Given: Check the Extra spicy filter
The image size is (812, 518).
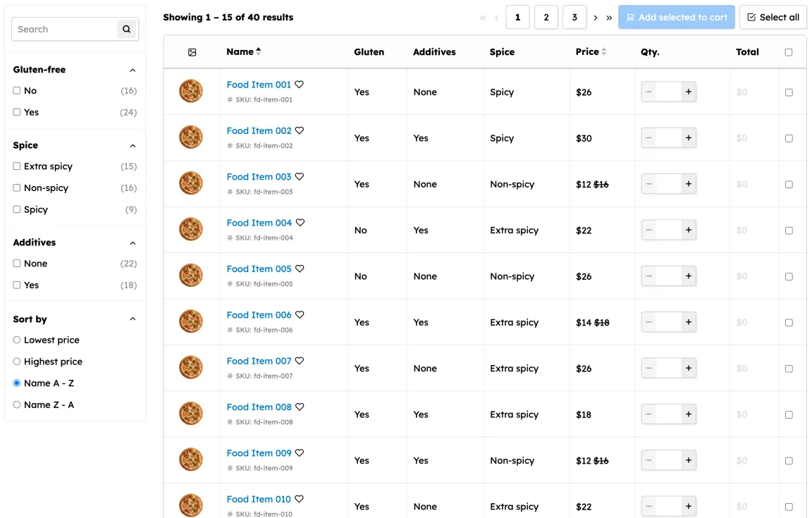Looking at the screenshot, I should (x=17, y=166).
